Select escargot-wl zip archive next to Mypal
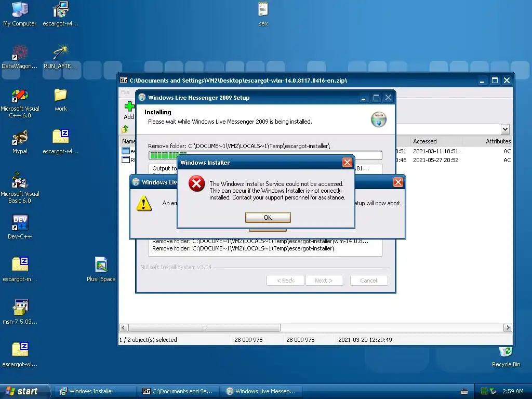 (60, 142)
